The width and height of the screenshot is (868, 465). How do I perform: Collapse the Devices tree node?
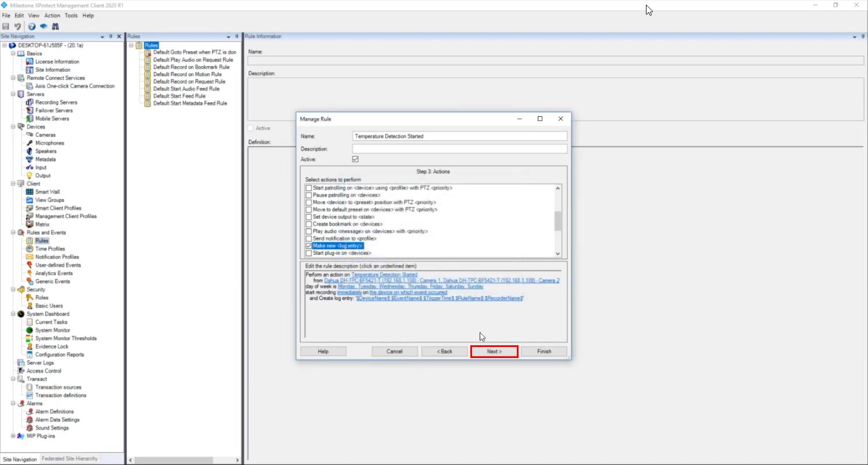[x=12, y=126]
